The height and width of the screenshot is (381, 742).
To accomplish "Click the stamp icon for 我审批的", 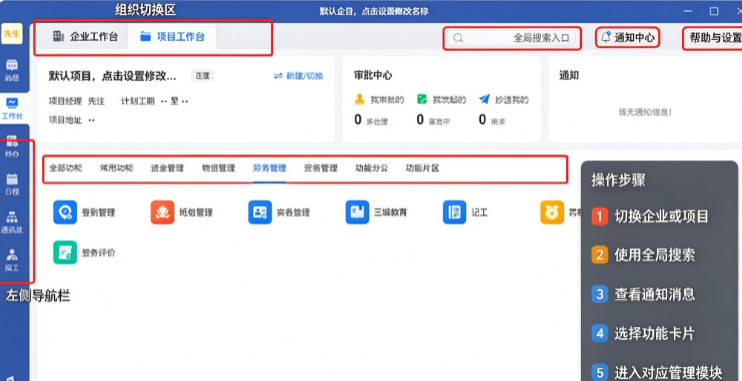I will (360, 99).
